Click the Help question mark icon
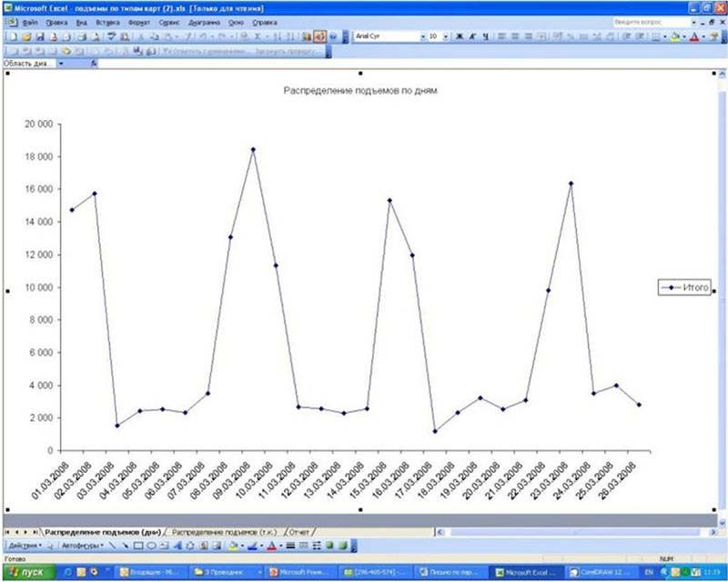The height and width of the screenshot is (582, 728). pyautogui.click(x=333, y=36)
